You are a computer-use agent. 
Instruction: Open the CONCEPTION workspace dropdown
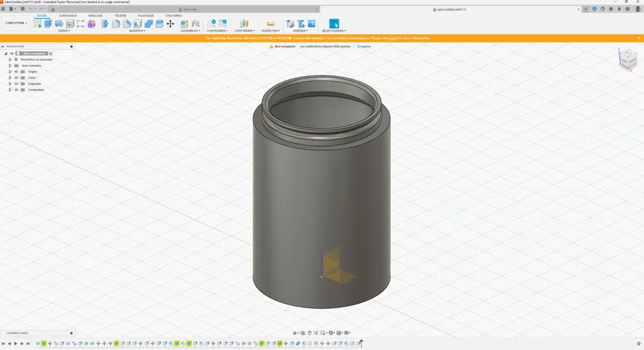coord(16,23)
